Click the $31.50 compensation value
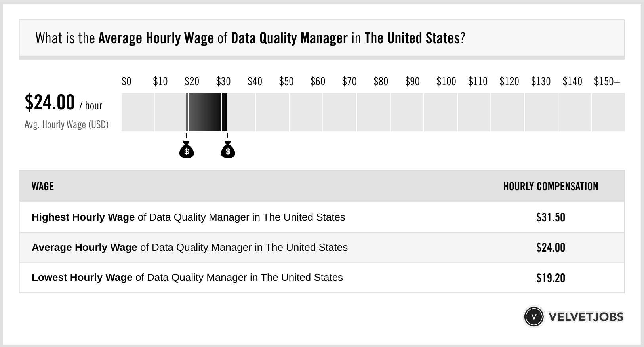This screenshot has height=347, width=644. point(551,217)
